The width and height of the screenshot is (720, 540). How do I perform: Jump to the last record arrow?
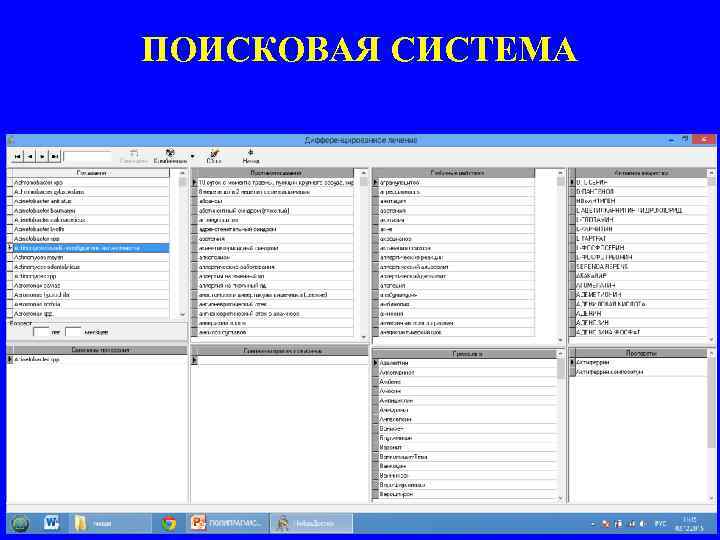[55, 157]
